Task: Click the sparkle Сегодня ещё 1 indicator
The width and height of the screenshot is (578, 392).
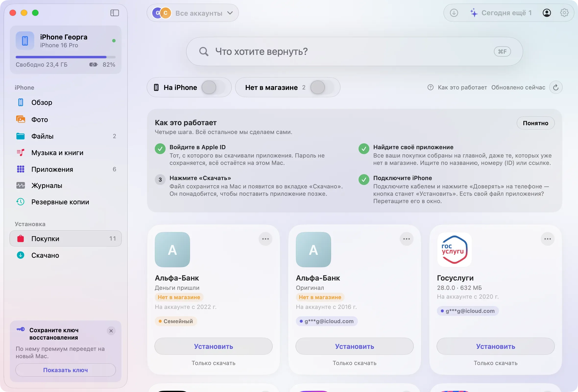Action: click(501, 13)
